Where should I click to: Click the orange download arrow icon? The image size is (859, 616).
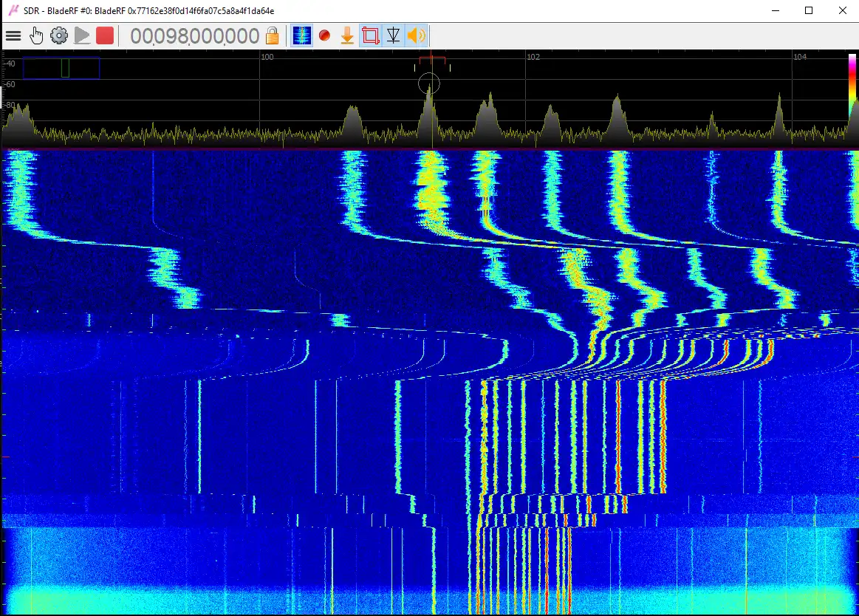pyautogui.click(x=347, y=36)
